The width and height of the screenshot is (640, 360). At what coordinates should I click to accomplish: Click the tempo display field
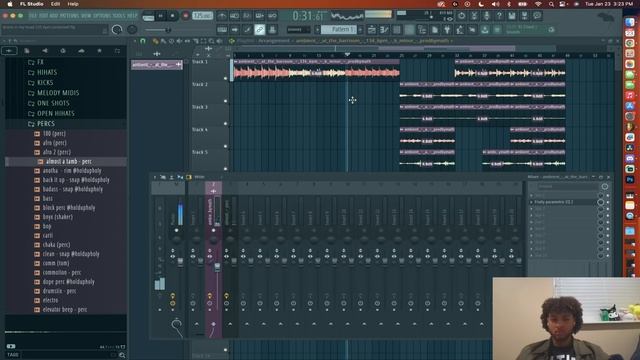(202, 16)
